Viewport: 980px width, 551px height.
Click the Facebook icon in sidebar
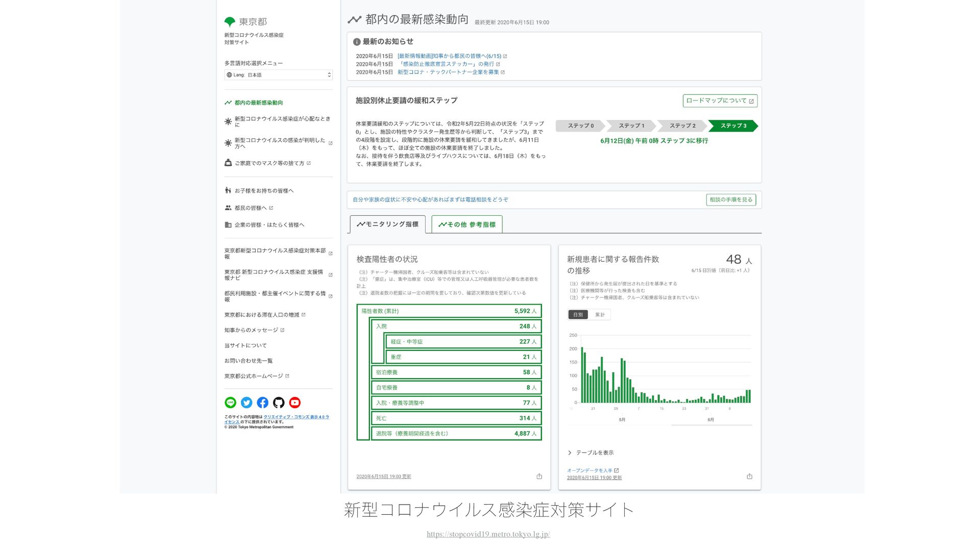pos(262,403)
